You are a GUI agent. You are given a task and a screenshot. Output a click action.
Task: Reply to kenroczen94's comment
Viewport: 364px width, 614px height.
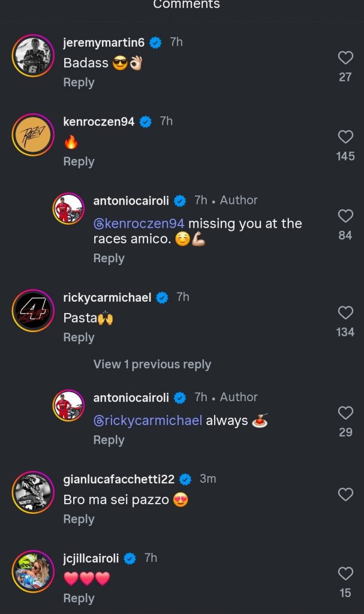(79, 162)
